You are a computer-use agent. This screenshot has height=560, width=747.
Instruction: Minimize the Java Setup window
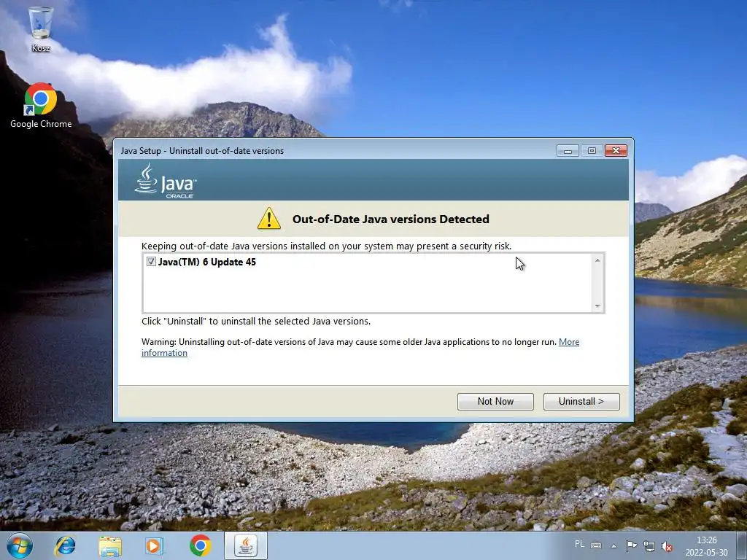click(x=568, y=150)
